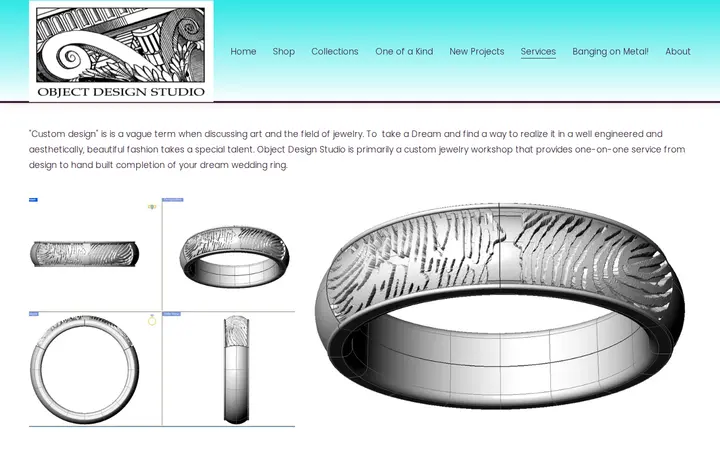Open the Collections menu item
The height and width of the screenshot is (450, 720).
(335, 51)
